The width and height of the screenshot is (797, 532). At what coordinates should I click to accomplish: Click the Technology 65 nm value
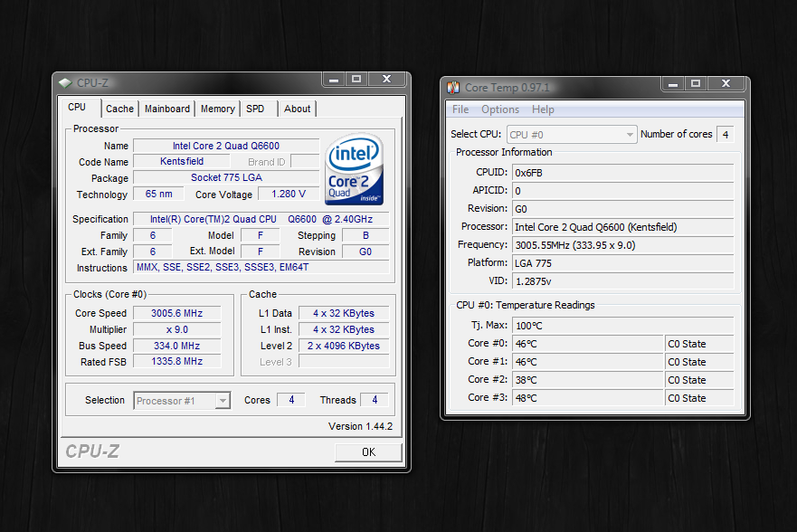pyautogui.click(x=158, y=195)
